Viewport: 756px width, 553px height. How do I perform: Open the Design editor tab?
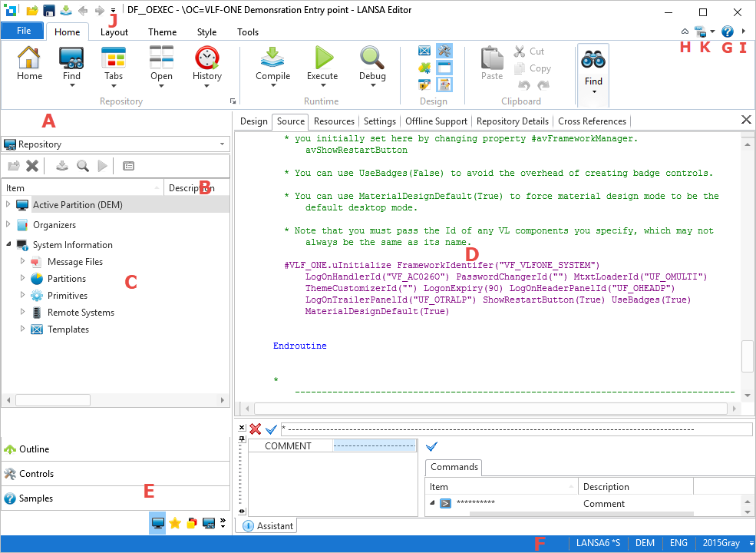click(253, 121)
